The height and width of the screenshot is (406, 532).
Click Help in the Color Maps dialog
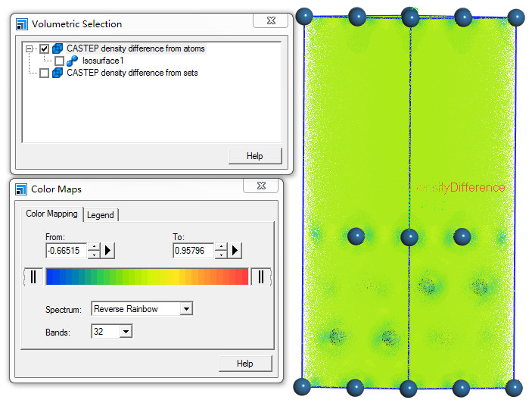tap(244, 364)
